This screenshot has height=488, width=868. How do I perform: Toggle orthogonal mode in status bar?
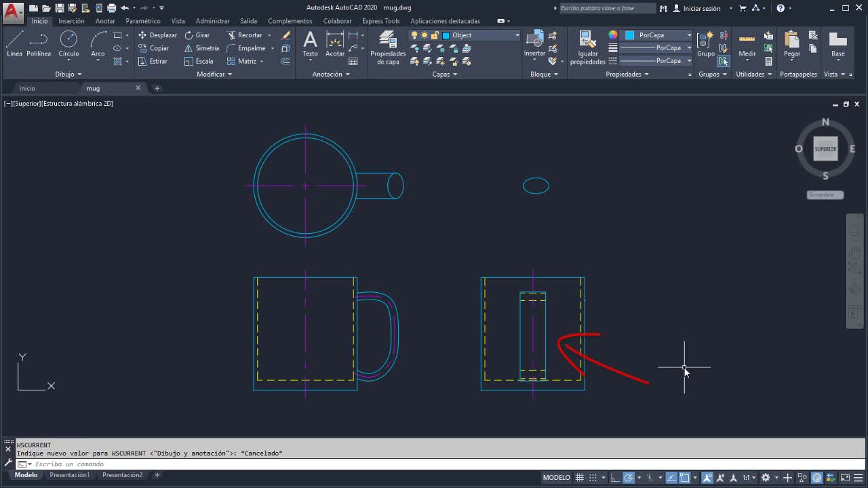point(616,477)
